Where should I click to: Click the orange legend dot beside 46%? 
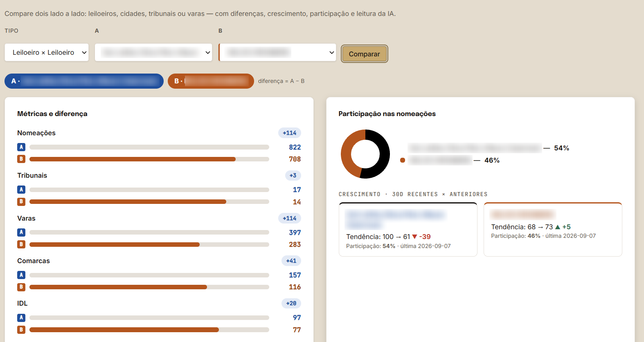pos(403,160)
